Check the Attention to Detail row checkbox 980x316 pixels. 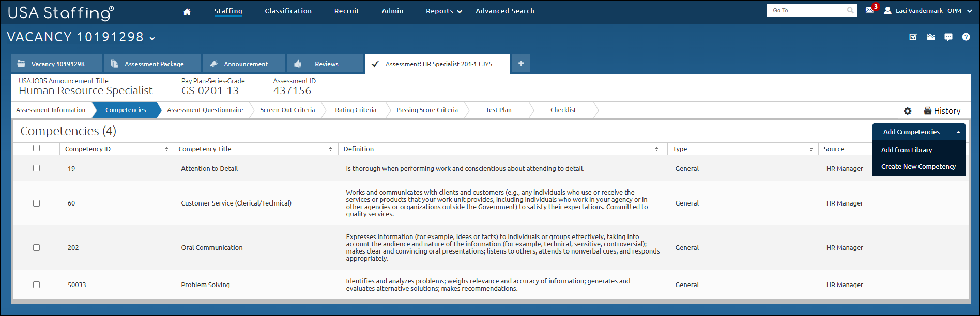coord(36,168)
